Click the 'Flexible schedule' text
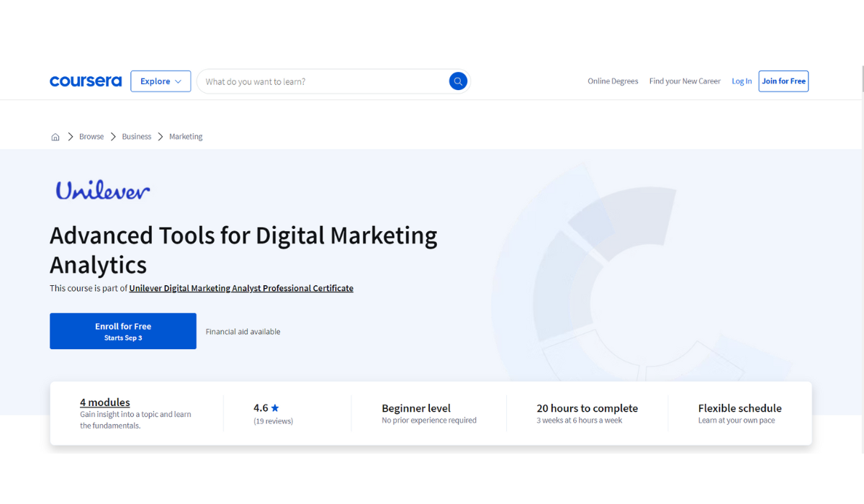864x504 pixels. click(x=739, y=408)
